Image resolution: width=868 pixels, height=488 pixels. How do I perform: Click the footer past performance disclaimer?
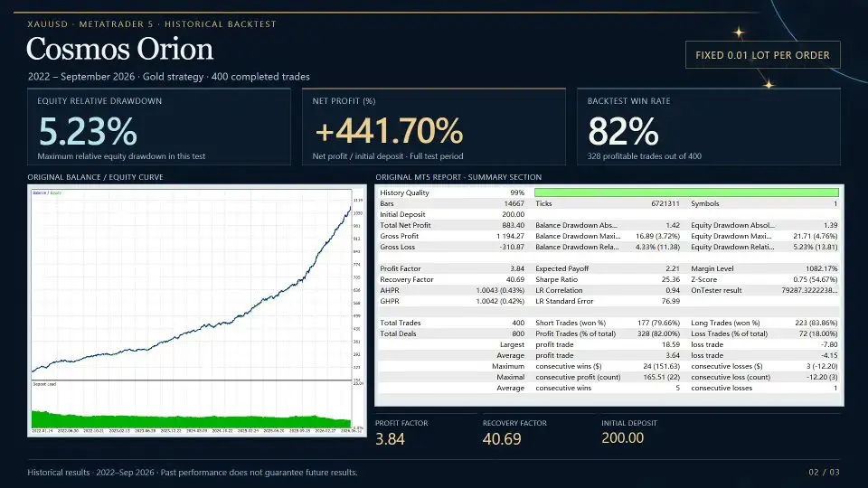click(x=192, y=473)
